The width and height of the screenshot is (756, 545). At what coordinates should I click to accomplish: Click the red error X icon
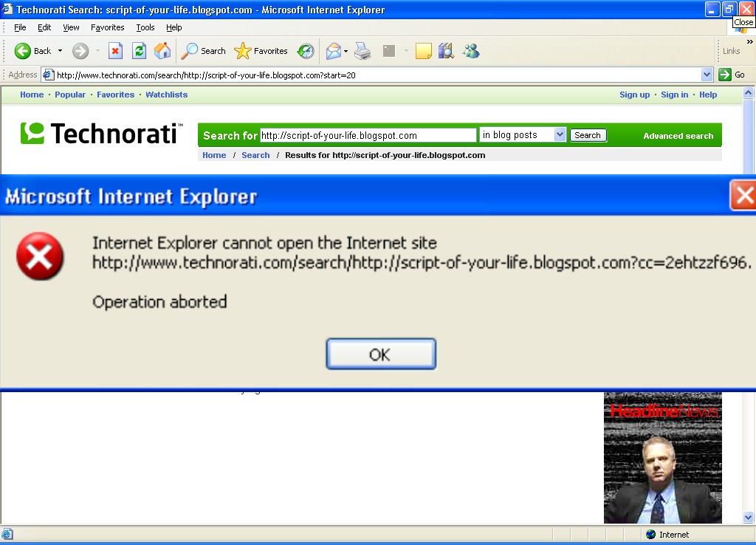[x=40, y=256]
